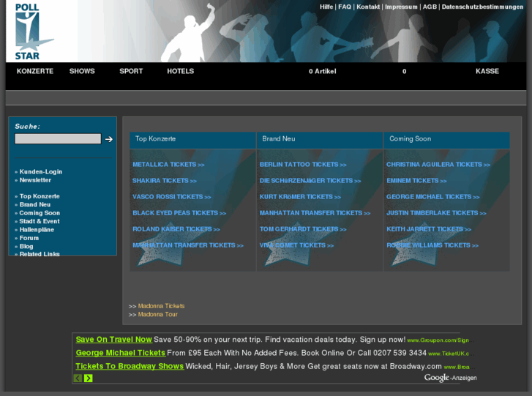Open Tom Gerhardt Tickets link
This screenshot has width=532, height=399.
pyautogui.click(x=303, y=229)
